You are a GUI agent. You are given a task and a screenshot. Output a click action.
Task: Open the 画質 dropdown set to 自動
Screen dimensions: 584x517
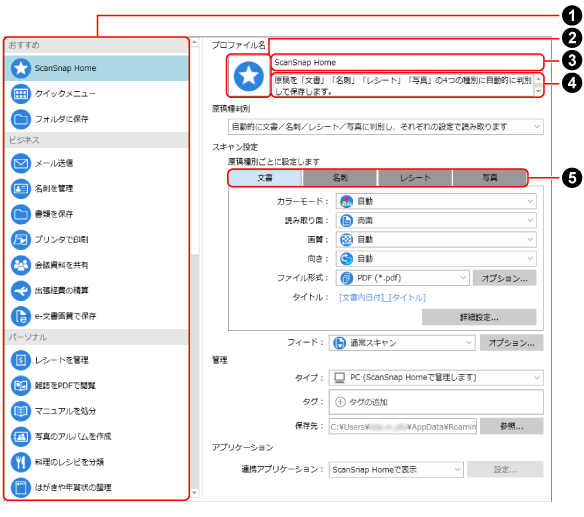click(x=436, y=240)
